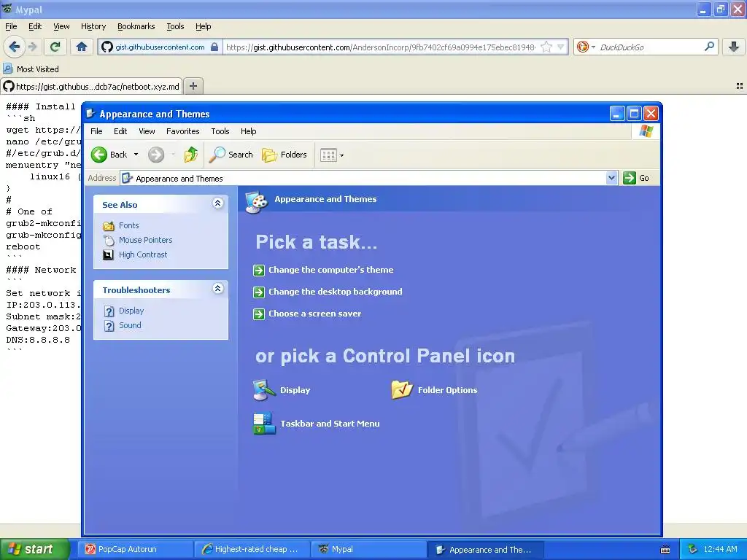This screenshot has height=560, width=747.
Task: Click the taskbar clock 12:44 AM
Action: 720,549
